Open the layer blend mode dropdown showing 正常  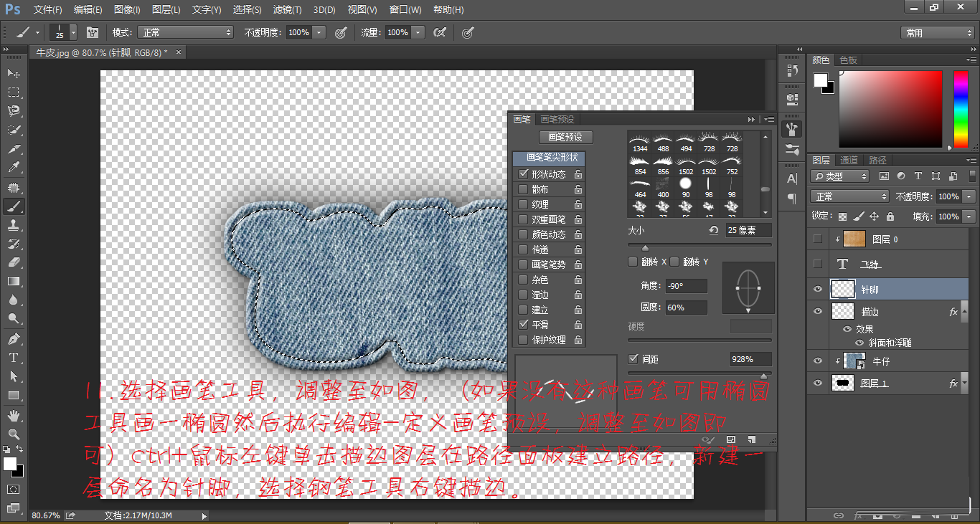coord(849,196)
